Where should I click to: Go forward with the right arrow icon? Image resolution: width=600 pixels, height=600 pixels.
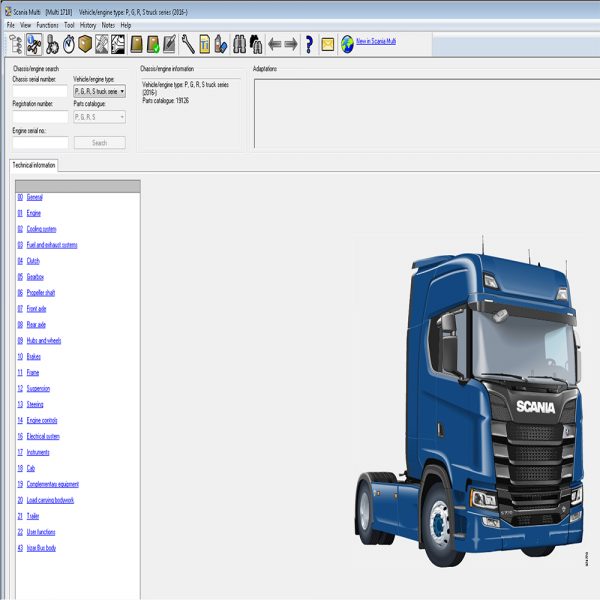tap(291, 44)
